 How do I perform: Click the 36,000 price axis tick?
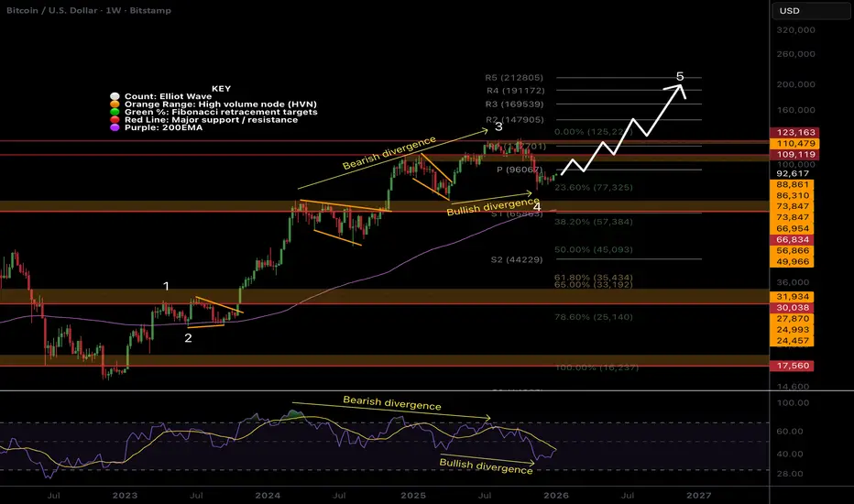point(793,282)
